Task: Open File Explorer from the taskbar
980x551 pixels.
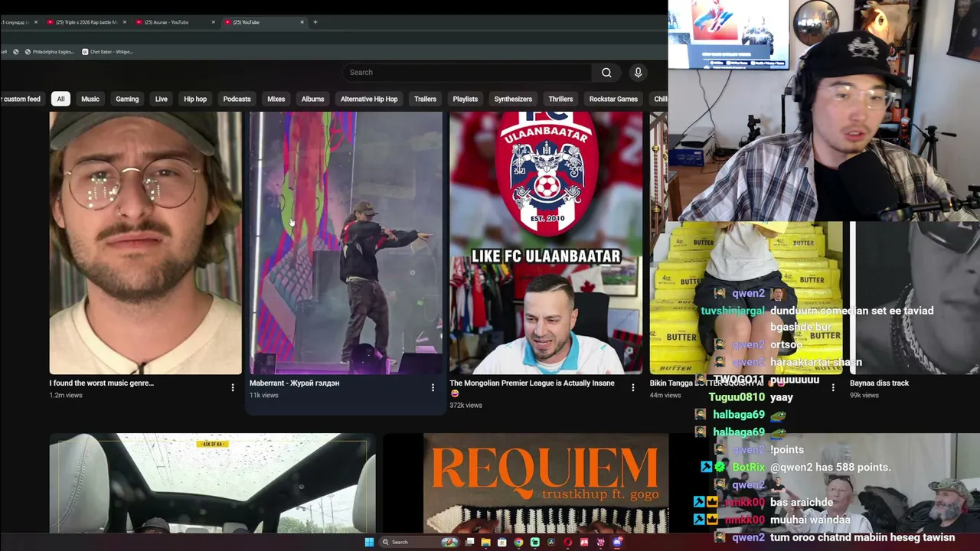Action: [x=485, y=542]
